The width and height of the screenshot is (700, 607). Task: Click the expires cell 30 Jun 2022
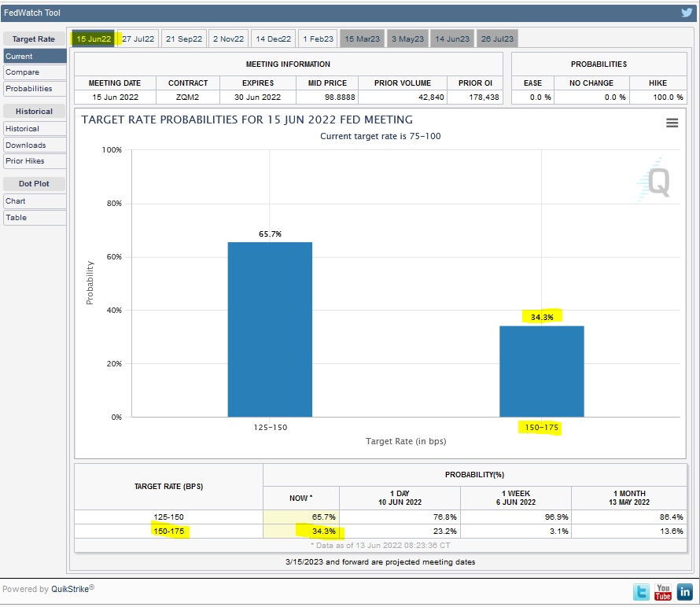[x=258, y=97]
